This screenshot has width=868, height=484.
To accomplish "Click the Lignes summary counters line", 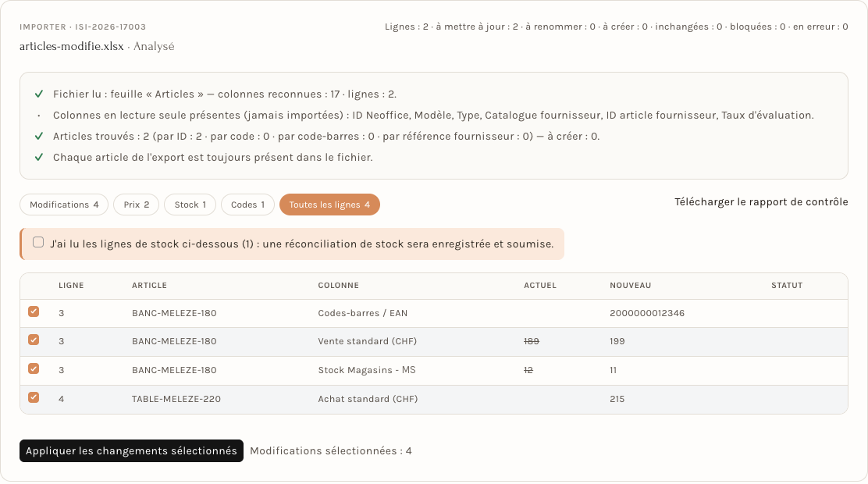I will 616,27.
